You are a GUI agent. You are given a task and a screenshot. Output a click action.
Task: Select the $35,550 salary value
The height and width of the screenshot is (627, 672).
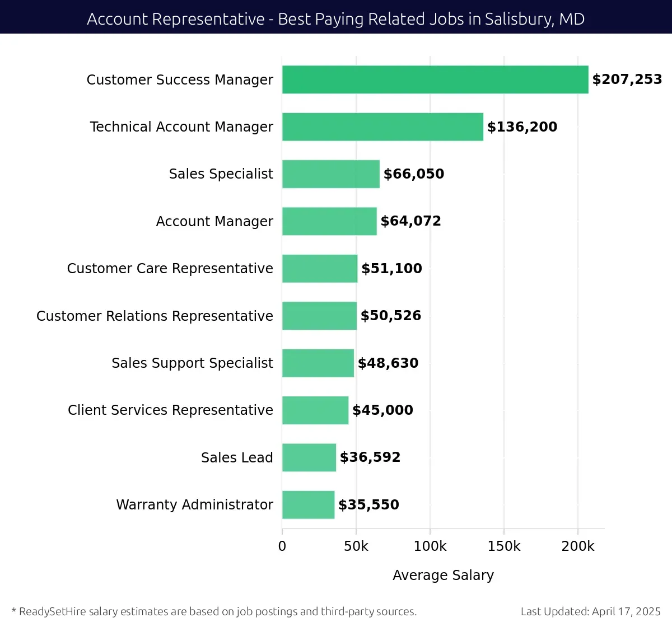(x=369, y=505)
